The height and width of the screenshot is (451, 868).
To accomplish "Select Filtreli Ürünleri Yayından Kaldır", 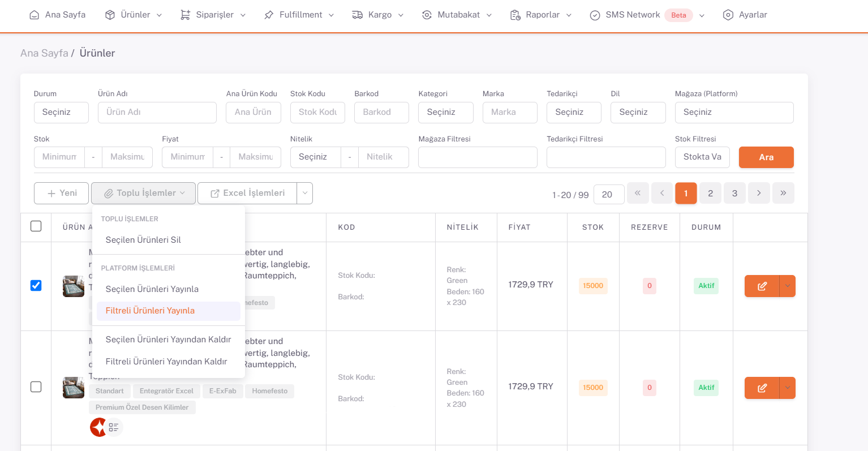I will (x=169, y=362).
